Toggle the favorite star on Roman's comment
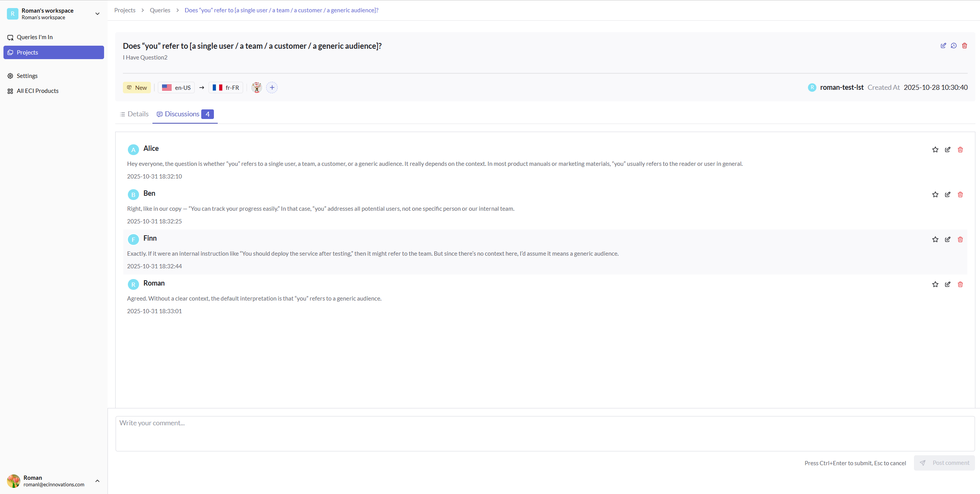The image size is (980, 494). tap(935, 284)
